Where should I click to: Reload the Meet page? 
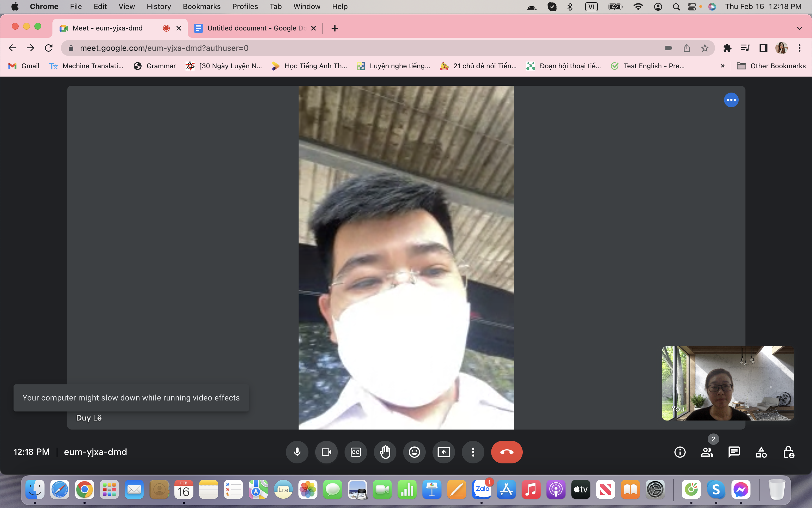pyautogui.click(x=49, y=48)
